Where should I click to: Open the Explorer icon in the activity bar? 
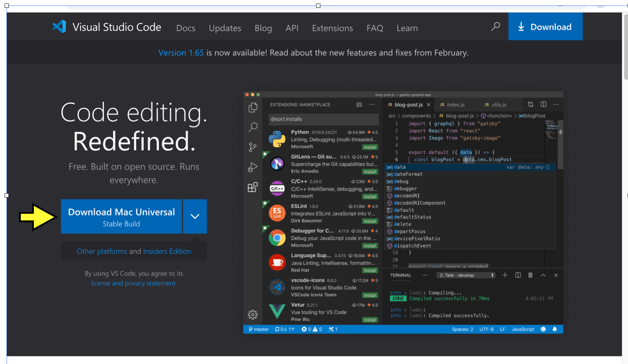pyautogui.click(x=253, y=108)
